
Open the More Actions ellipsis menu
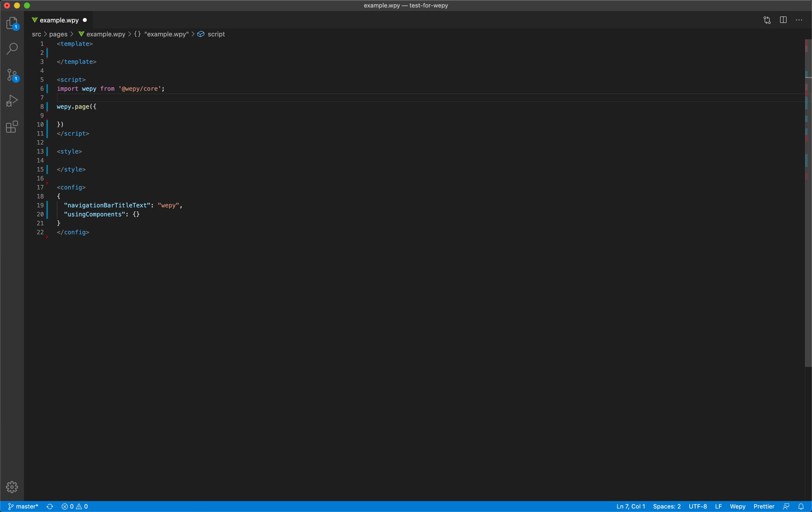pos(799,20)
